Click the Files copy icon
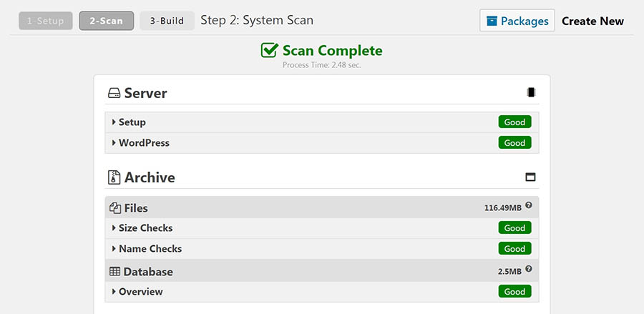Screen dimensions: 644x314 [115, 208]
